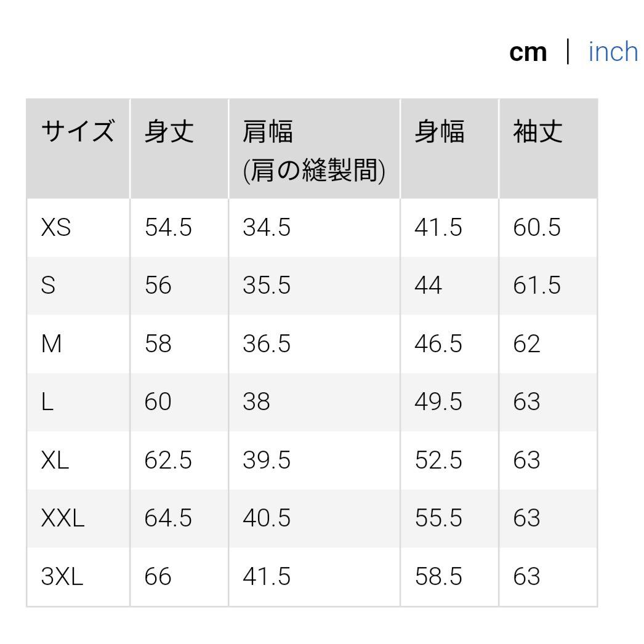644x644 pixels.
Task: Click the 36.5 shoulder width value for M
Action: click(x=267, y=344)
